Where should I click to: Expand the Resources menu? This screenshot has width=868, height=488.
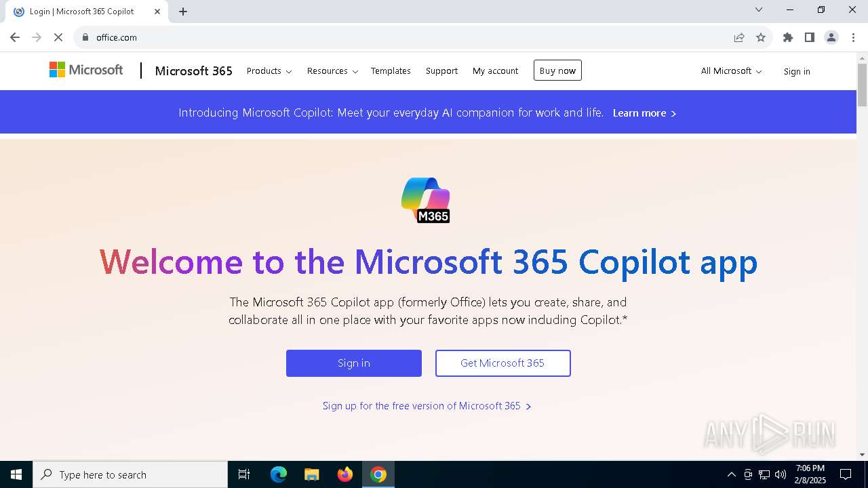pos(332,70)
